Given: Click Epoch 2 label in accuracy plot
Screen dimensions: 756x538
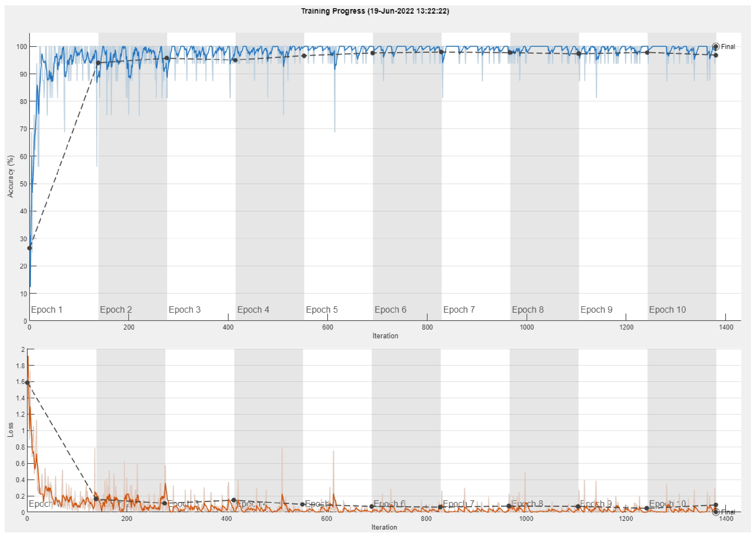Looking at the screenshot, I should pyautogui.click(x=116, y=310).
